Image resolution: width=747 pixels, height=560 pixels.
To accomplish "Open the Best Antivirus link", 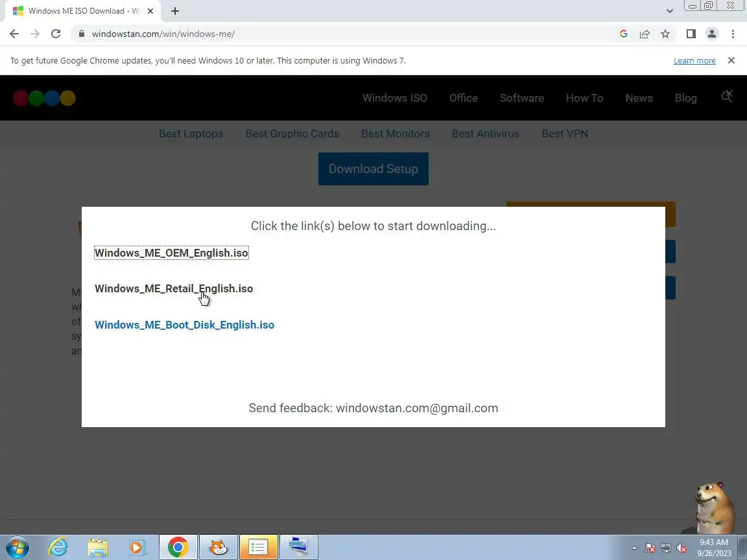I will tap(486, 134).
